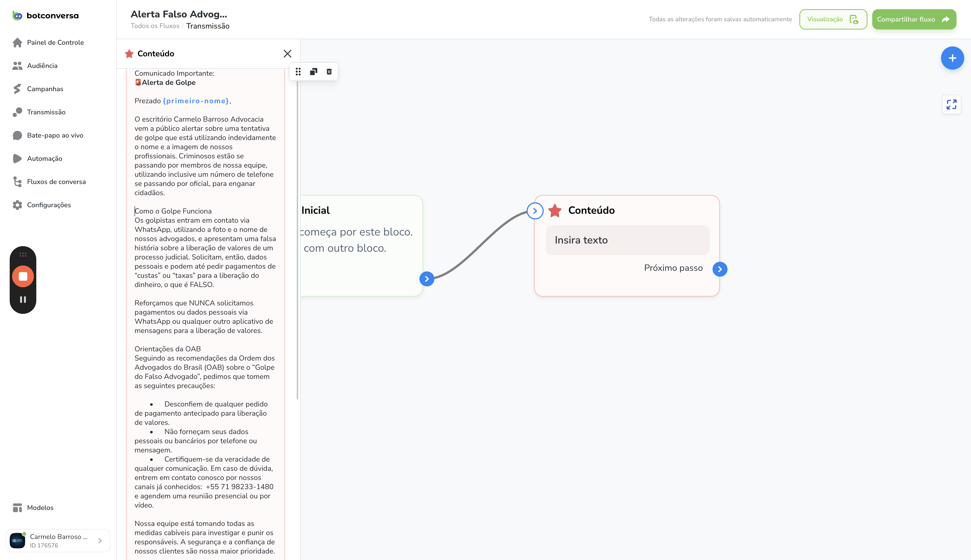Stop the screen recording

point(23,276)
